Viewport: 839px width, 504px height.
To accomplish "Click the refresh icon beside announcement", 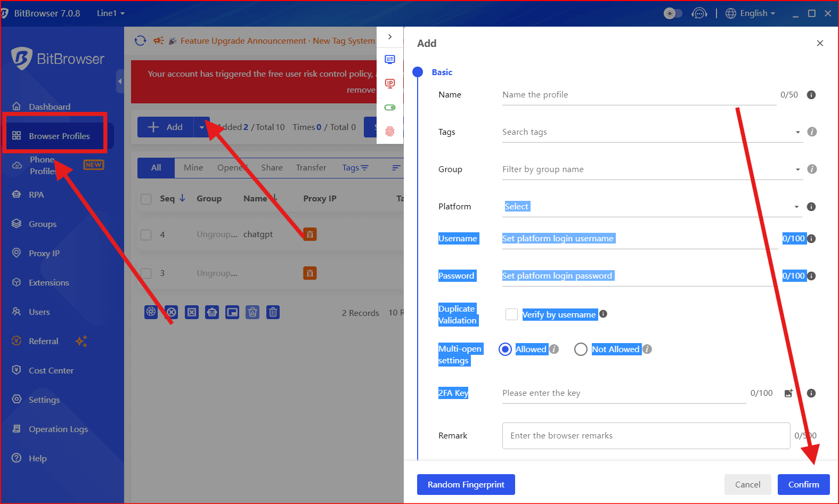I will pos(140,40).
